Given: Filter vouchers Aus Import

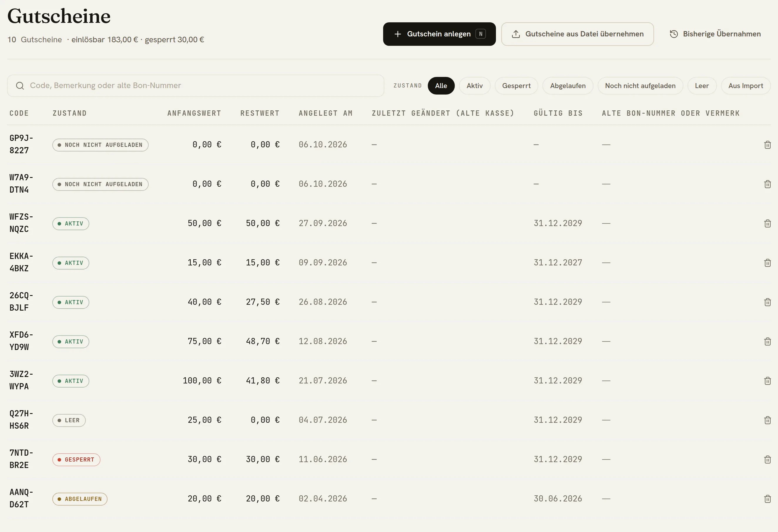Looking at the screenshot, I should point(745,86).
